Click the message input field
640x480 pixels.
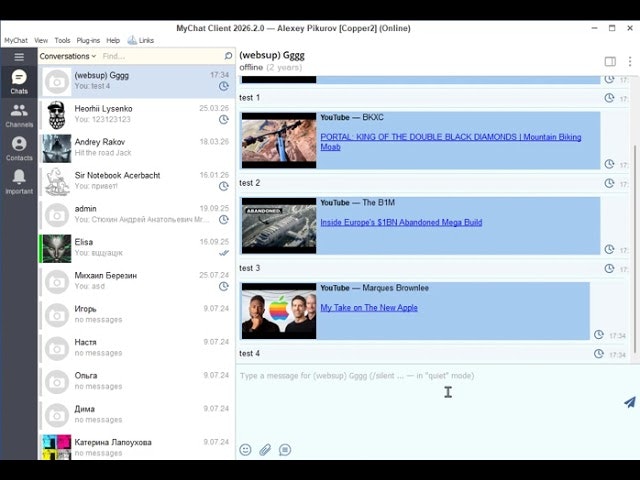click(429, 402)
